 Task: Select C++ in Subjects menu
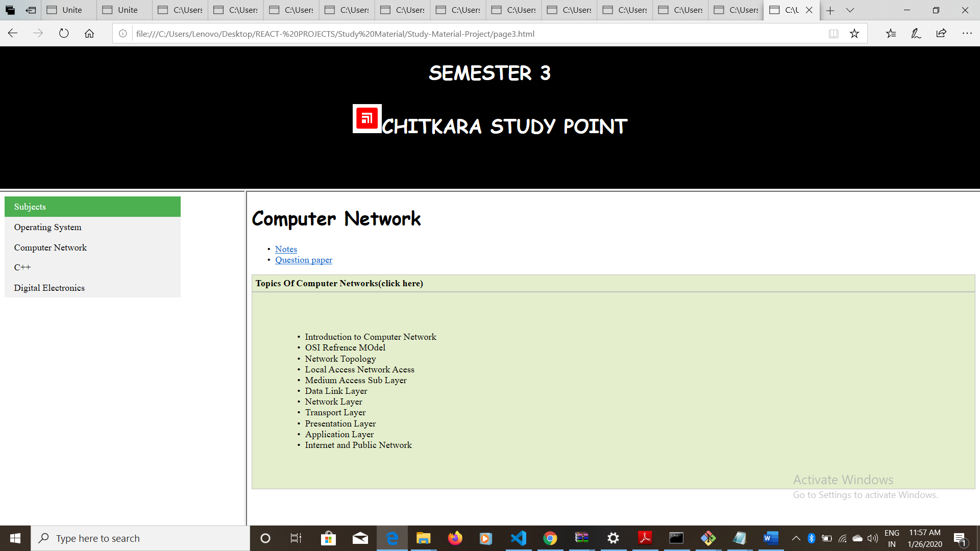[x=92, y=267]
